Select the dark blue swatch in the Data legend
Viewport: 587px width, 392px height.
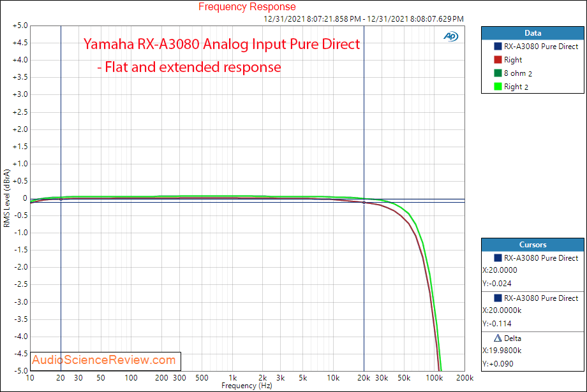point(498,47)
